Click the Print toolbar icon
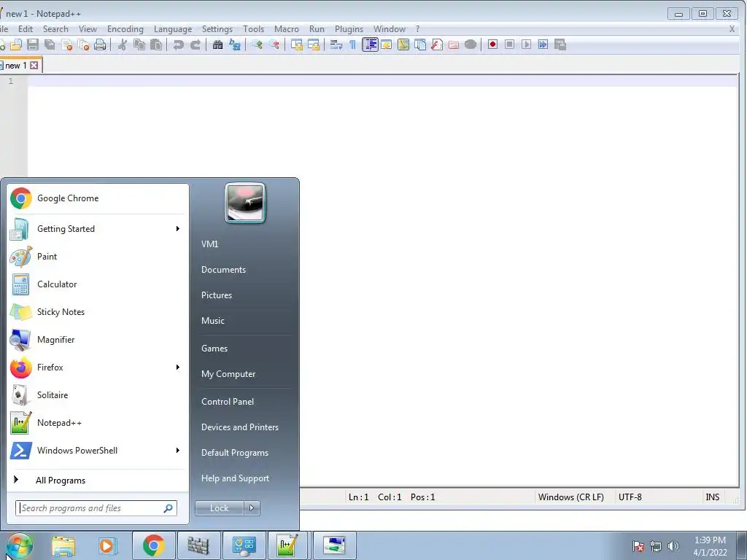747x560 pixels. tap(100, 44)
